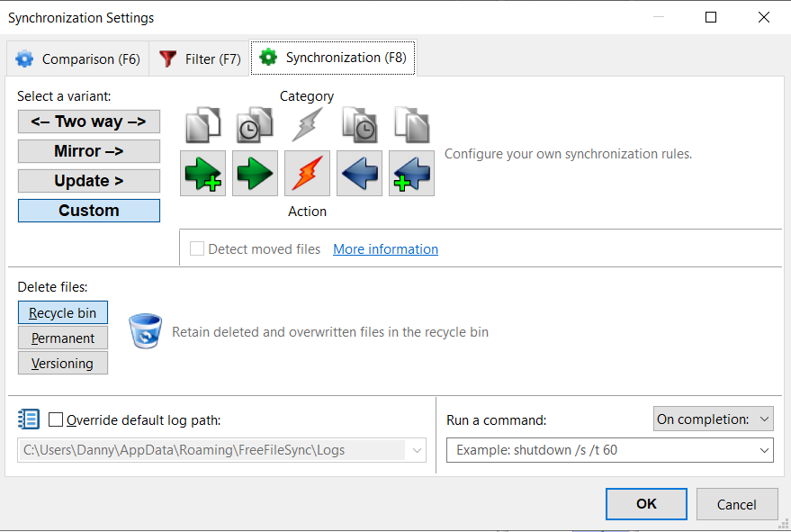
Task: Open the Synchronization (F8) tab
Action: [333, 58]
